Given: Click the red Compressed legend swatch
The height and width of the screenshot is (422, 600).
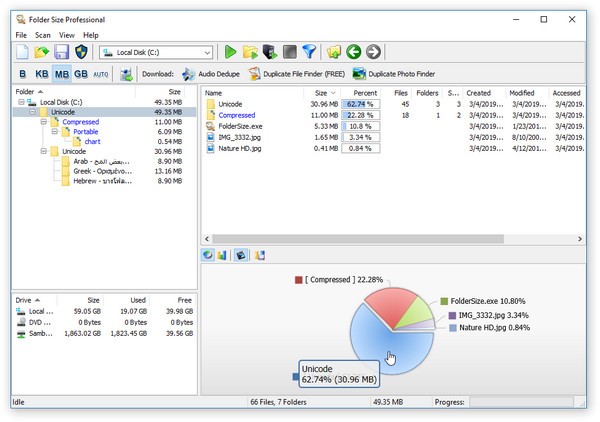Looking at the screenshot, I should (298, 280).
